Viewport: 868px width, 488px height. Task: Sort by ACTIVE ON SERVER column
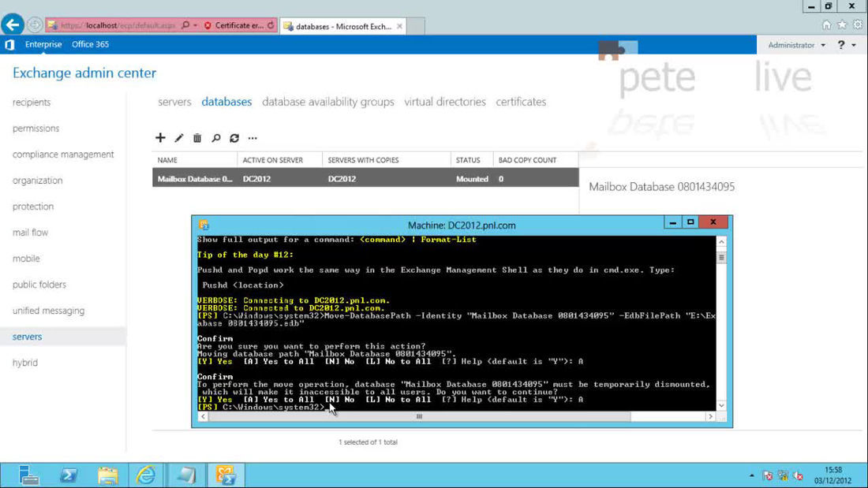tap(280, 160)
